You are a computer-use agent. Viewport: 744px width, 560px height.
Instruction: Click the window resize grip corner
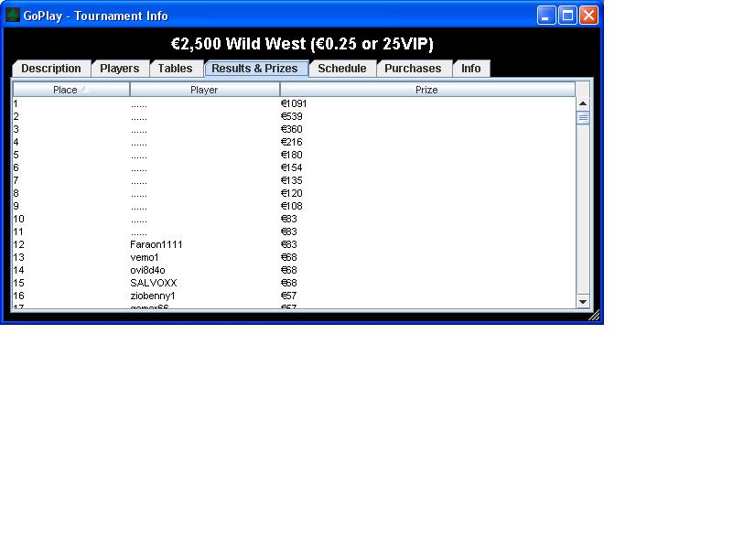(594, 316)
